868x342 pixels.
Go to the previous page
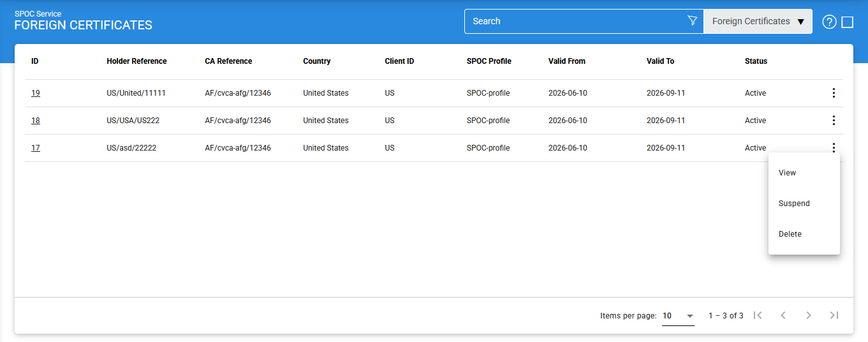783,315
